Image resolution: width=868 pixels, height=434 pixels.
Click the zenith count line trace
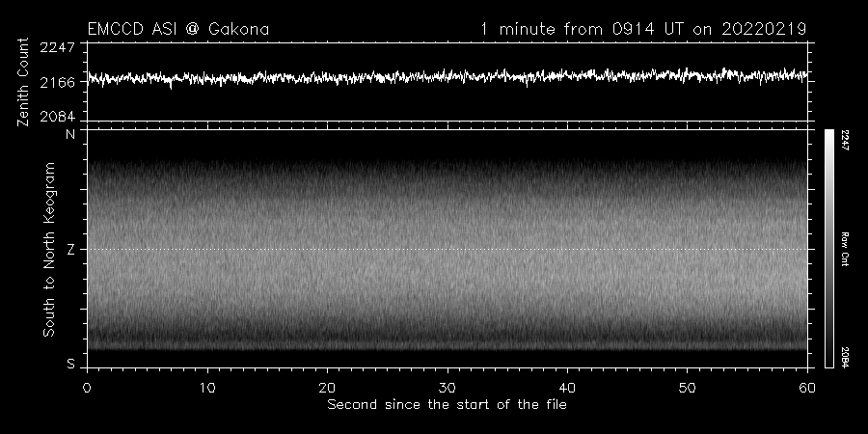tap(447, 77)
